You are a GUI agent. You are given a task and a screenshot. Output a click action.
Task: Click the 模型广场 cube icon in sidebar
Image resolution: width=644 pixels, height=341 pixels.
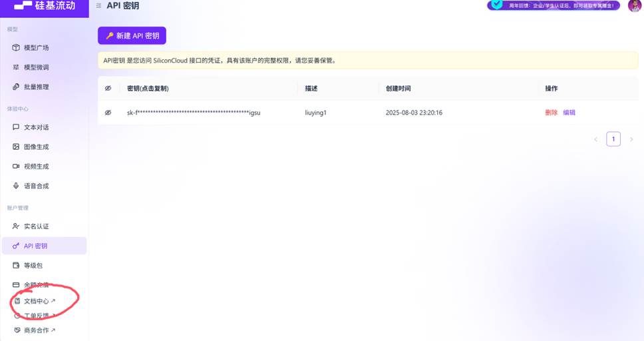tap(16, 48)
